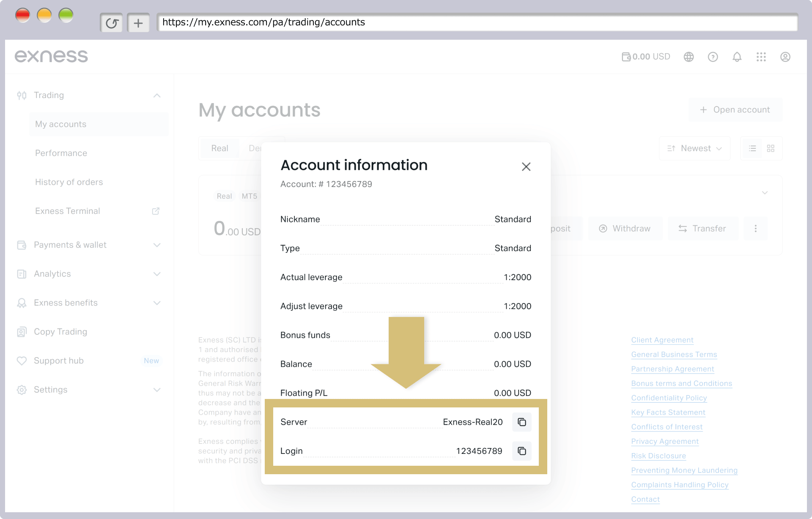Expand the Settings sidebar section
This screenshot has height=519, width=812.
pyautogui.click(x=157, y=390)
